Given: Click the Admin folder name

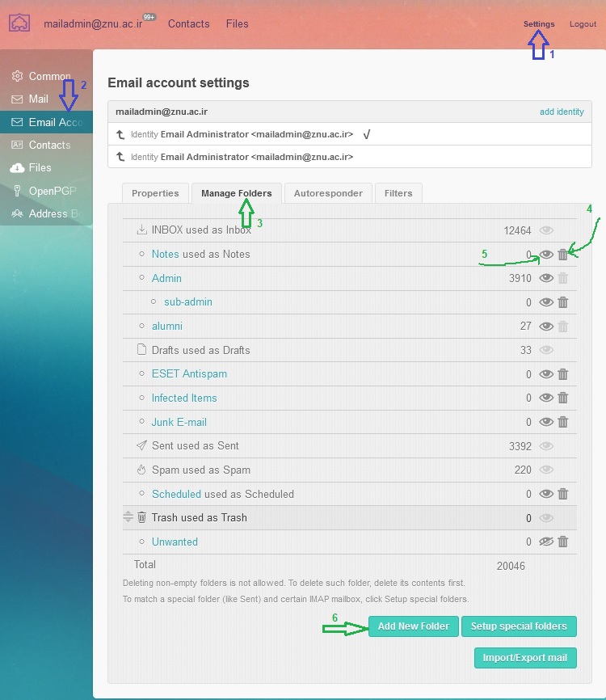Looking at the screenshot, I should coord(166,278).
